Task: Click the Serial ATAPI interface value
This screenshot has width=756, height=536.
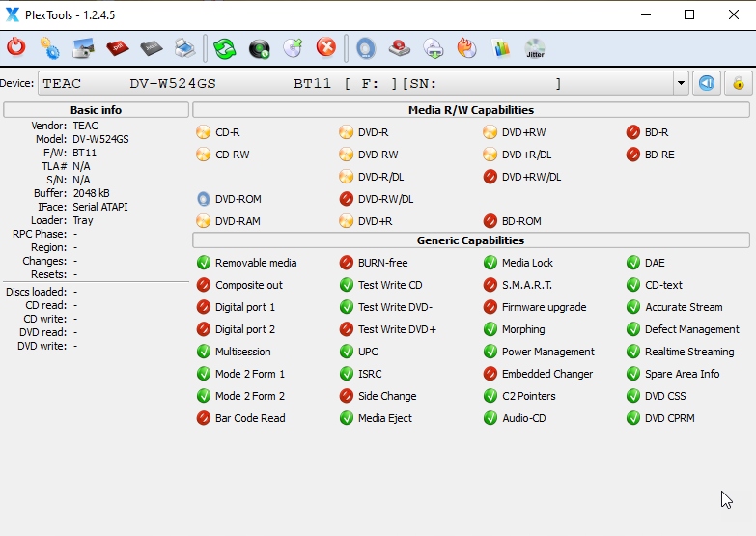Action: pyautogui.click(x=100, y=207)
